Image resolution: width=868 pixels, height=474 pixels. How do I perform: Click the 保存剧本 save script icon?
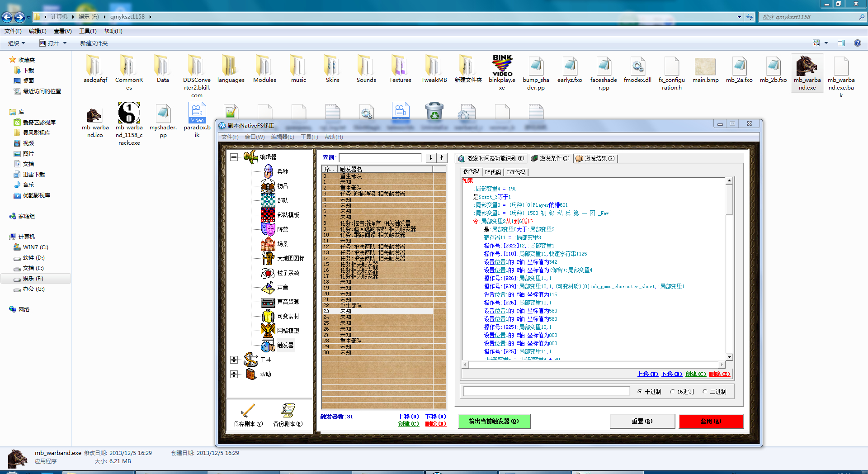click(248, 411)
